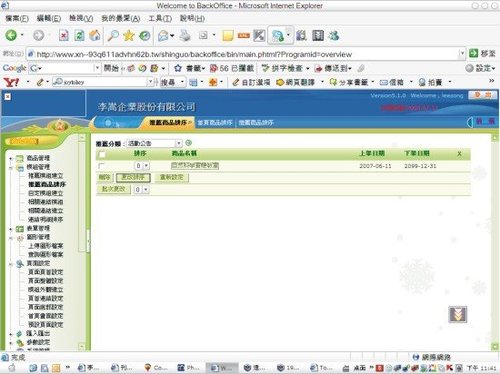Viewport: 500px width, 374px height.
Task: Expand the 匯入匯出 tree node
Action: 11,334
